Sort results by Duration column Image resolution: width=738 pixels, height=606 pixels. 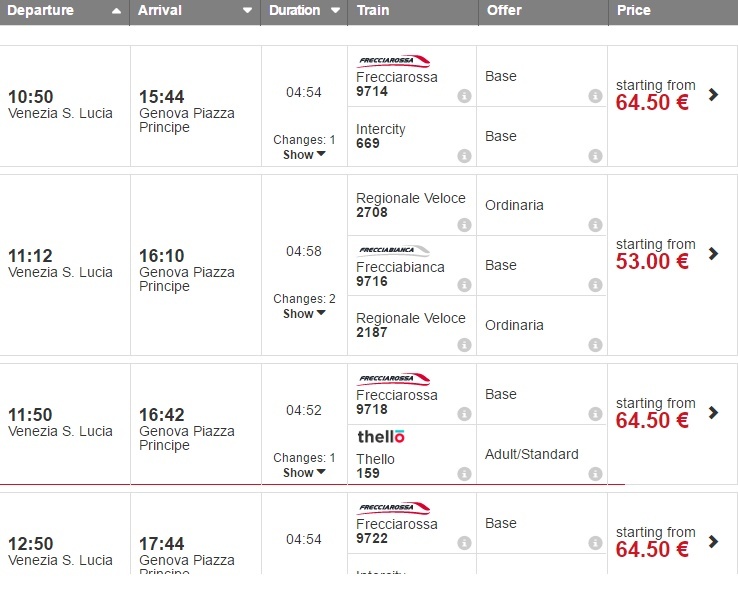(x=303, y=11)
